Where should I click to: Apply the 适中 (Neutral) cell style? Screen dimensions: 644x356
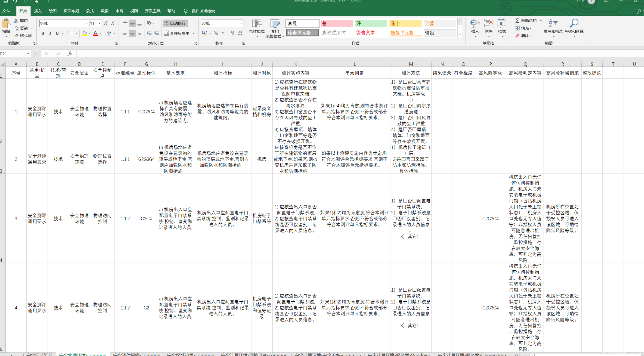405,23
